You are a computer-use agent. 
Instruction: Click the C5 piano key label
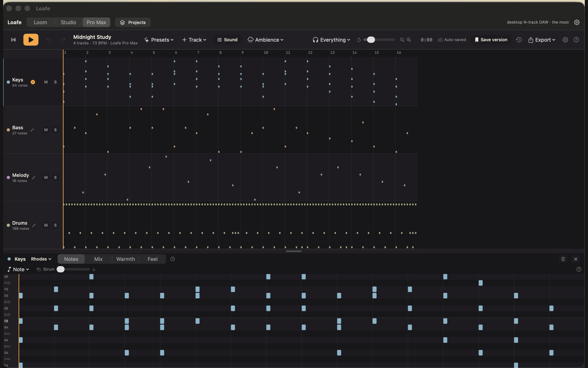[x=6, y=321]
